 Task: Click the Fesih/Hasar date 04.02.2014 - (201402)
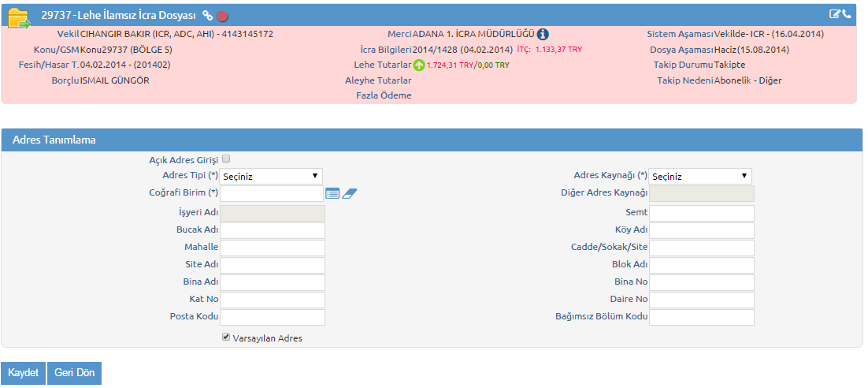(x=125, y=65)
